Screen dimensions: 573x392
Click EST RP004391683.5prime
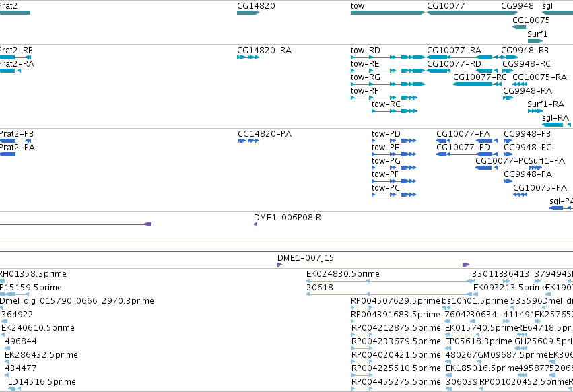click(x=353, y=321)
